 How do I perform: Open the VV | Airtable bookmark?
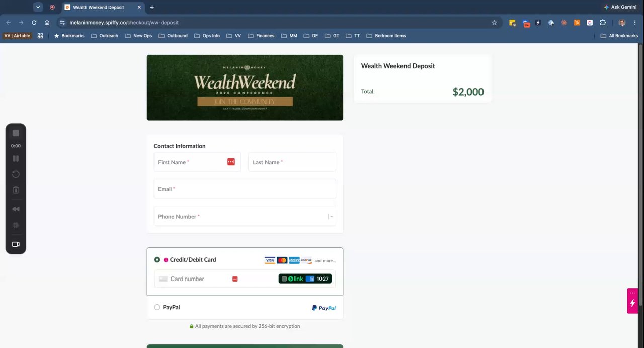(x=17, y=36)
